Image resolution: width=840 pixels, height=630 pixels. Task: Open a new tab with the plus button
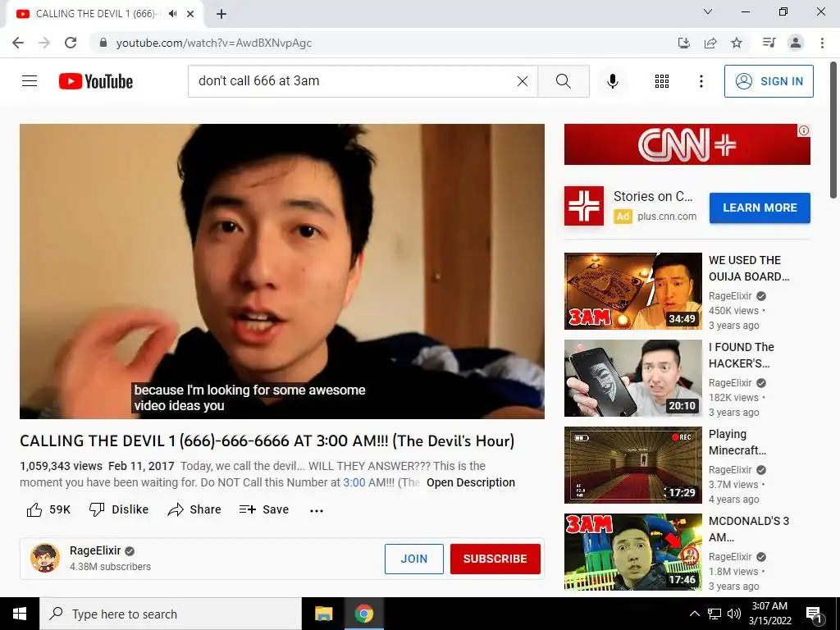coord(221,14)
